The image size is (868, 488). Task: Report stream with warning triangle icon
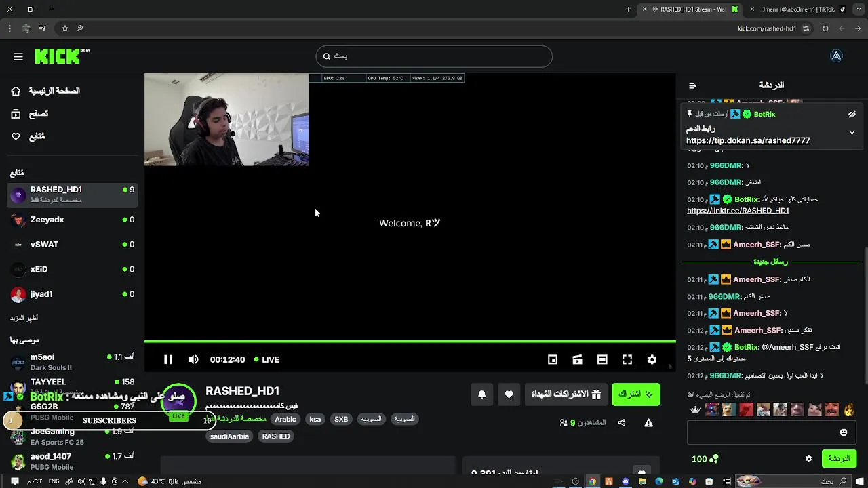648,422
